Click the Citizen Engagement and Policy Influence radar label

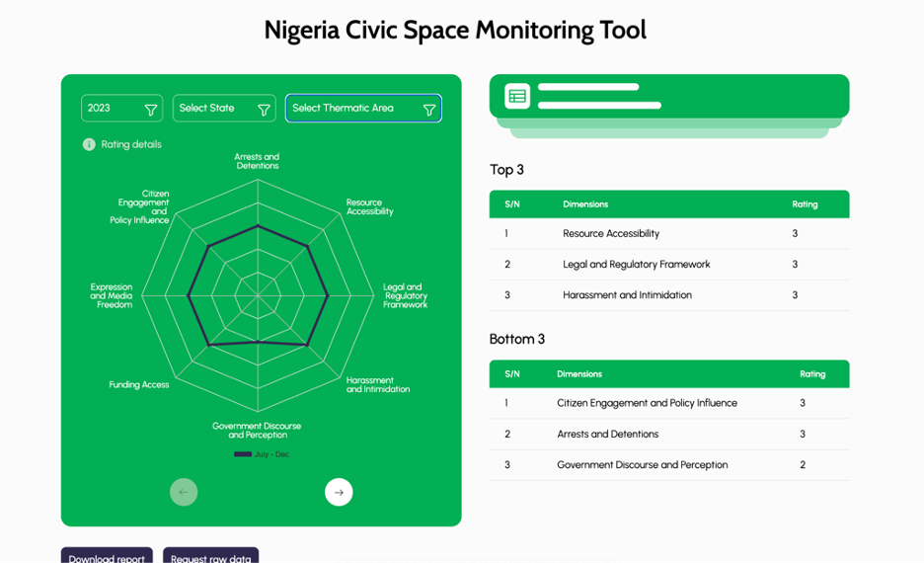tap(139, 206)
